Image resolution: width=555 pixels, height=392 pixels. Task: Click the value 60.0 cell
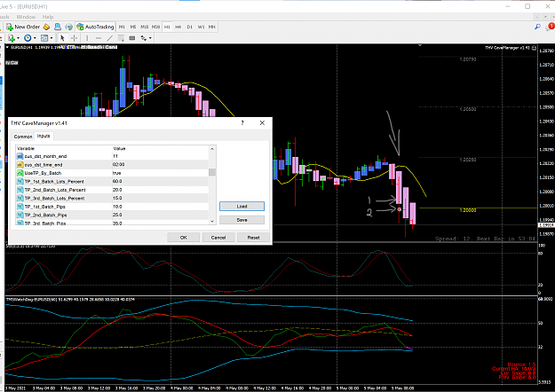pos(161,181)
